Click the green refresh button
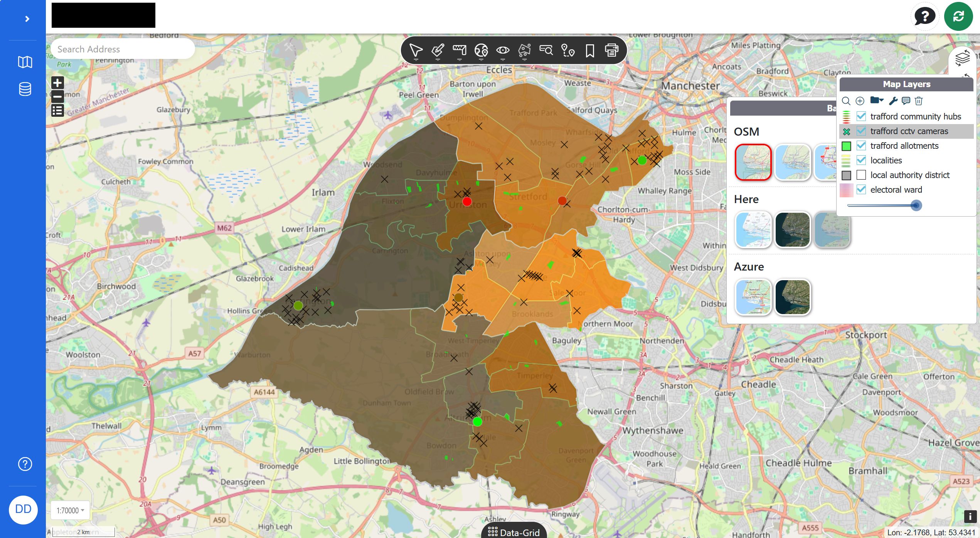This screenshot has width=980, height=538. coord(958,16)
